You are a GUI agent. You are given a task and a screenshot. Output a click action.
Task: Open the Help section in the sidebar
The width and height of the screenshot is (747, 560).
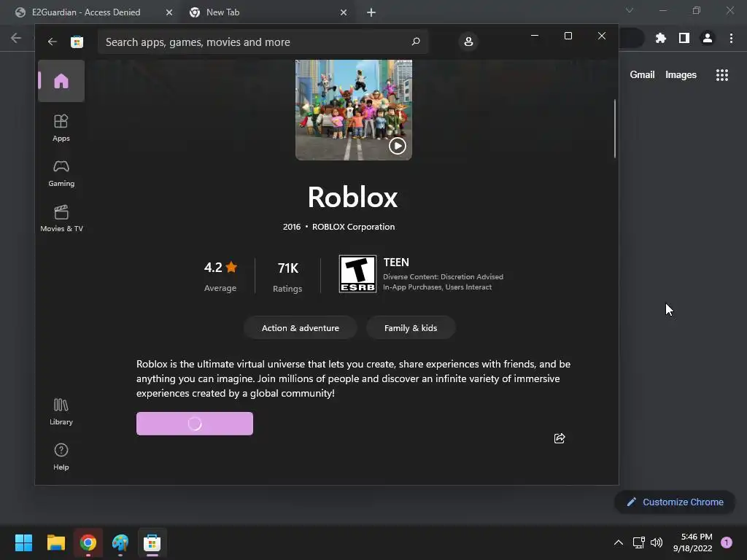click(61, 457)
